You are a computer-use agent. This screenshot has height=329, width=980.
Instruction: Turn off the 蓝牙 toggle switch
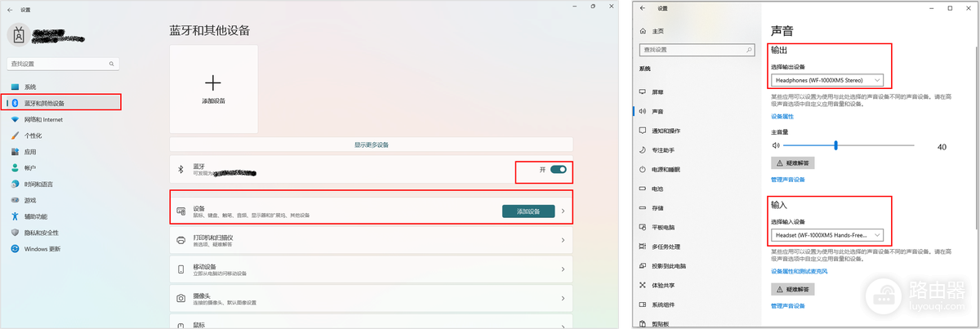tap(559, 170)
